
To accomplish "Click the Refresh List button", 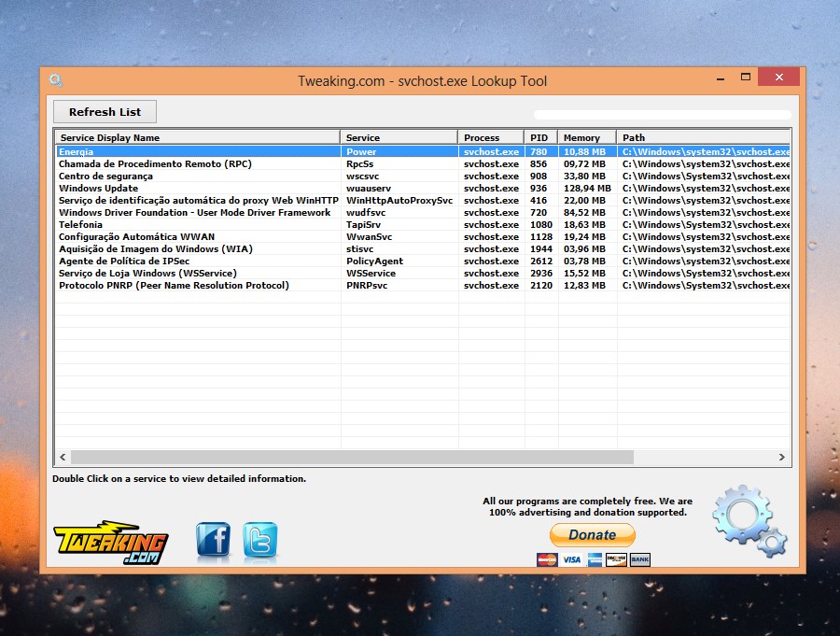I will 105,111.
